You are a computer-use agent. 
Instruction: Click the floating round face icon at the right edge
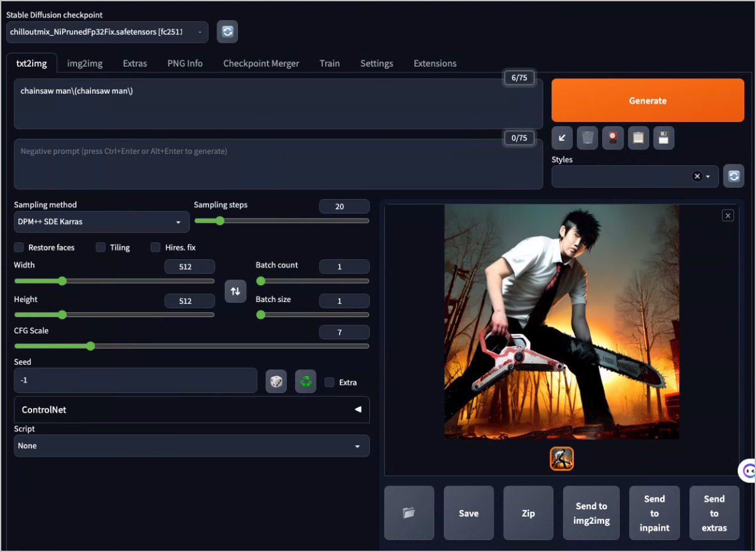(x=747, y=470)
